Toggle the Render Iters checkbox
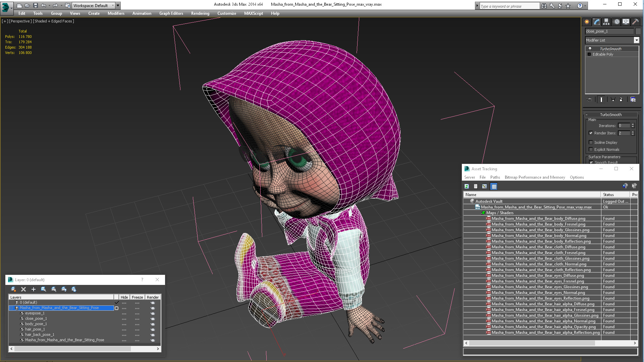The width and height of the screenshot is (644, 362). [x=591, y=133]
